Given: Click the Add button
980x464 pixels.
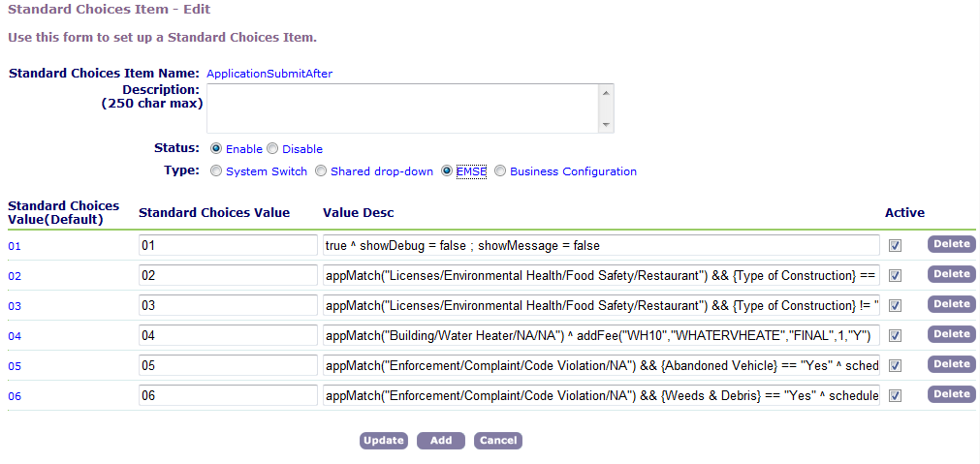Looking at the screenshot, I should [x=441, y=441].
